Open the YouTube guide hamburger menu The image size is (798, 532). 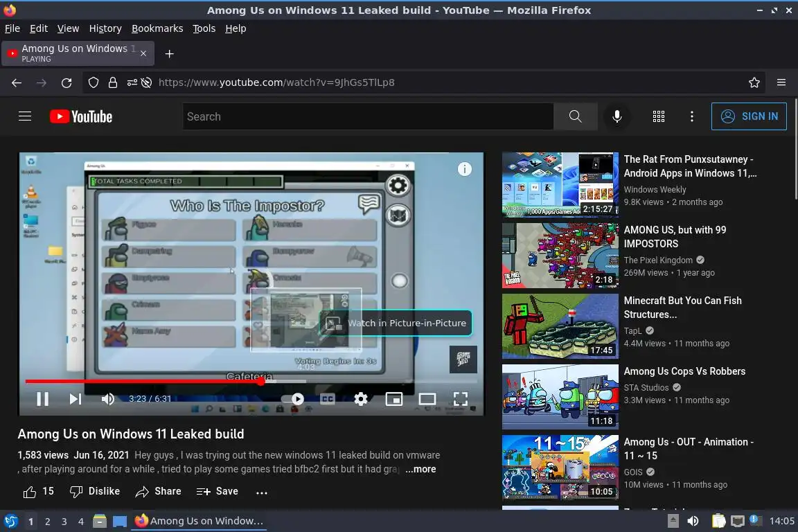(x=25, y=116)
